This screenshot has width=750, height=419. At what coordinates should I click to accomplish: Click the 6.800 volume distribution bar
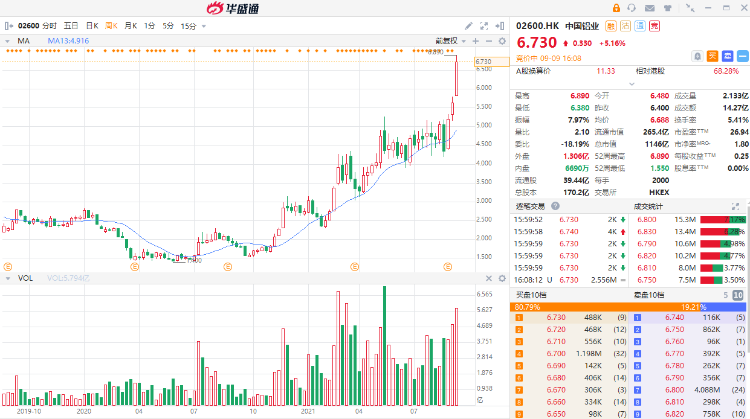coord(723,220)
